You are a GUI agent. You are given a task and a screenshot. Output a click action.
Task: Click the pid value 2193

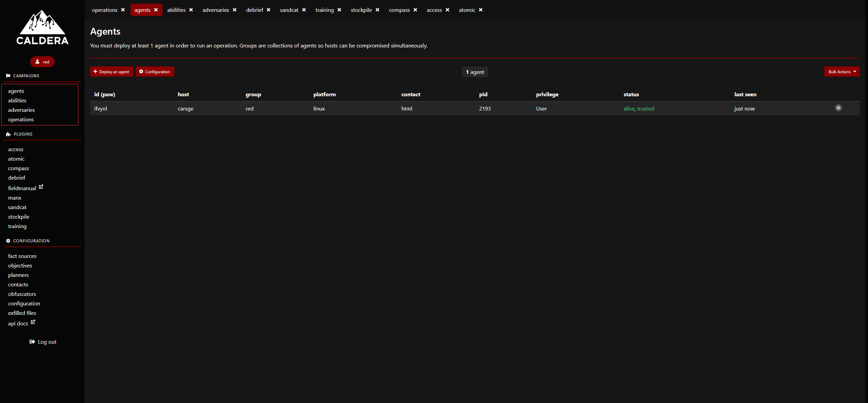pos(485,108)
